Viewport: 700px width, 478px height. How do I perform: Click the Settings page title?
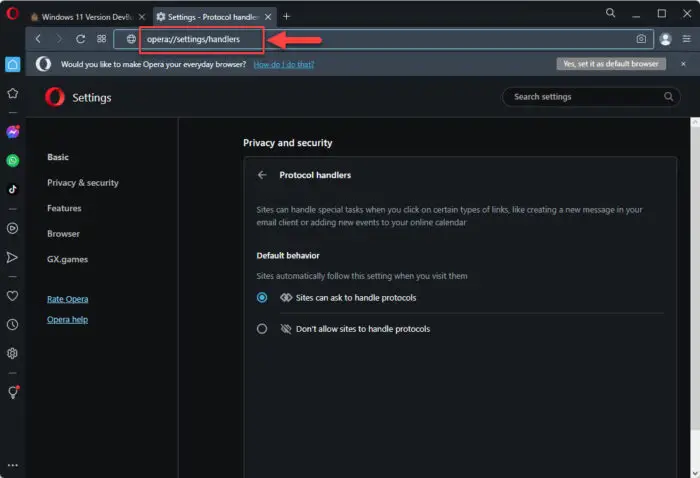tap(92, 97)
